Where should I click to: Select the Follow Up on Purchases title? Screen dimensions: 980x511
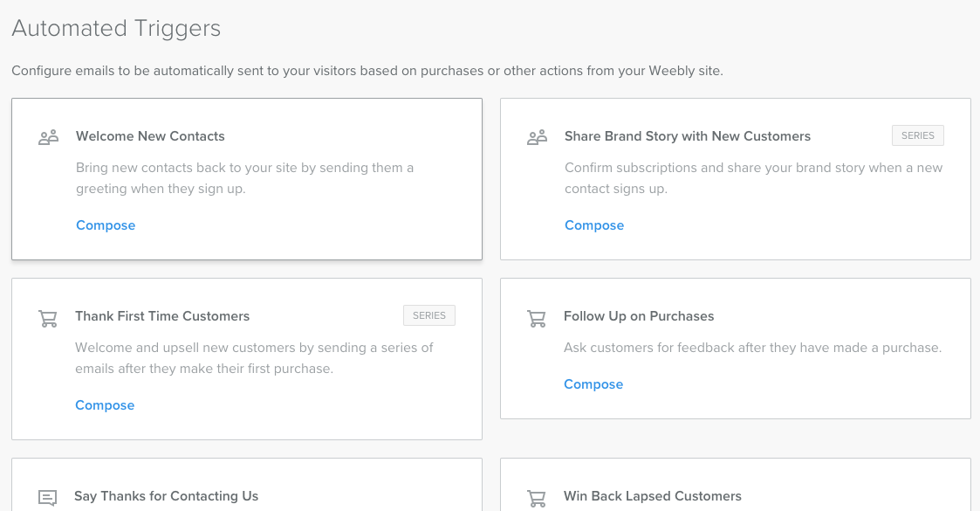(x=639, y=316)
